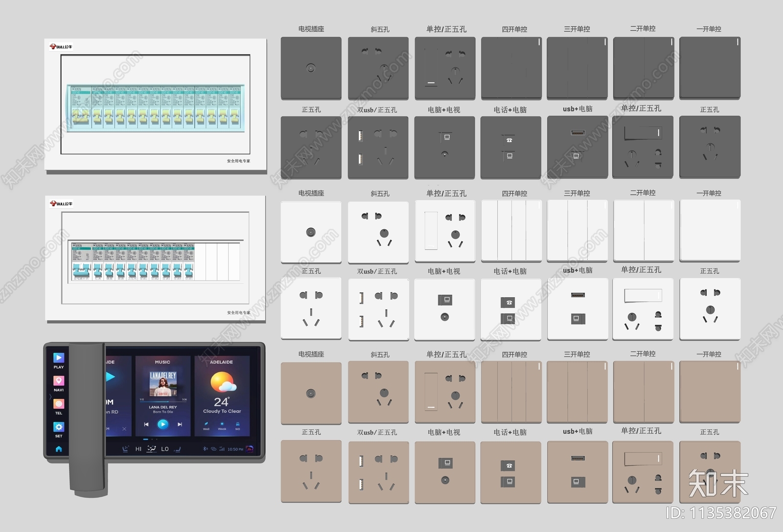Screen dimensions: 783x532
Task: Click the Well leaf air quality indicator
Action: 206,426
